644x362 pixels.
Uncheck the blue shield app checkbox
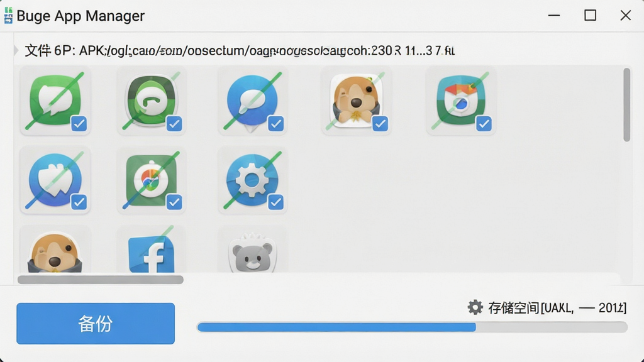point(79,202)
